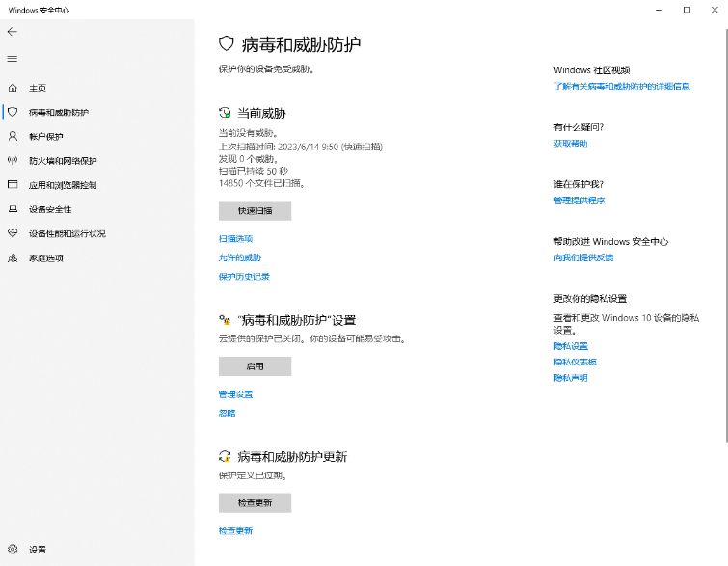728x566 pixels.
Task: Click the text 扫描已持续 50 秒
Action: coord(253,171)
